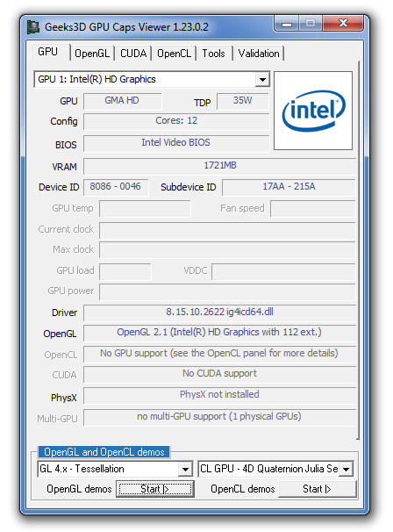Minimize the GPU Caps Viewer window

(x=287, y=24)
